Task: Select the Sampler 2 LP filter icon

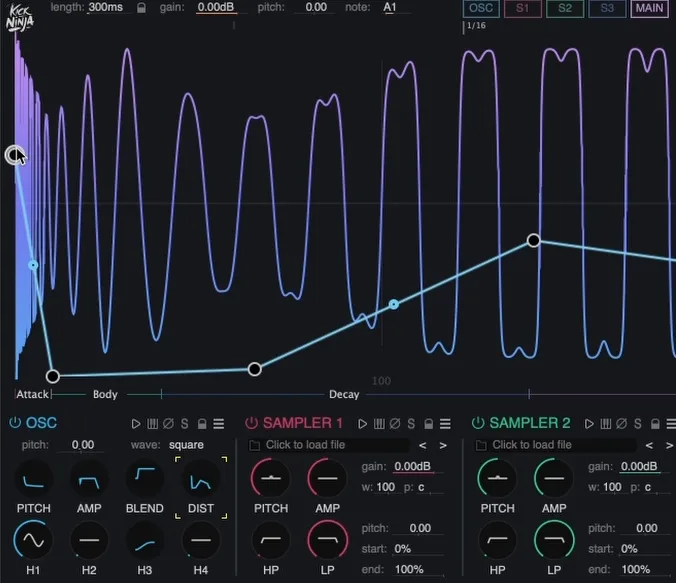Action: (x=554, y=539)
